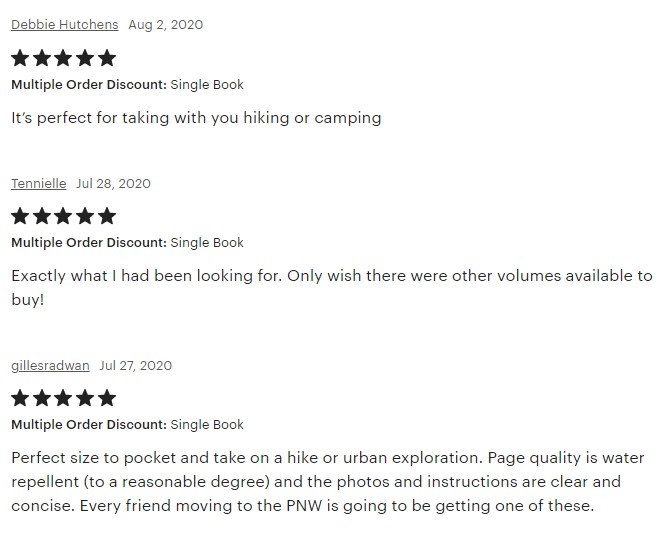Click the Jul 28, 2020 review date
Viewport: 667px width, 541px height.
[113, 183]
